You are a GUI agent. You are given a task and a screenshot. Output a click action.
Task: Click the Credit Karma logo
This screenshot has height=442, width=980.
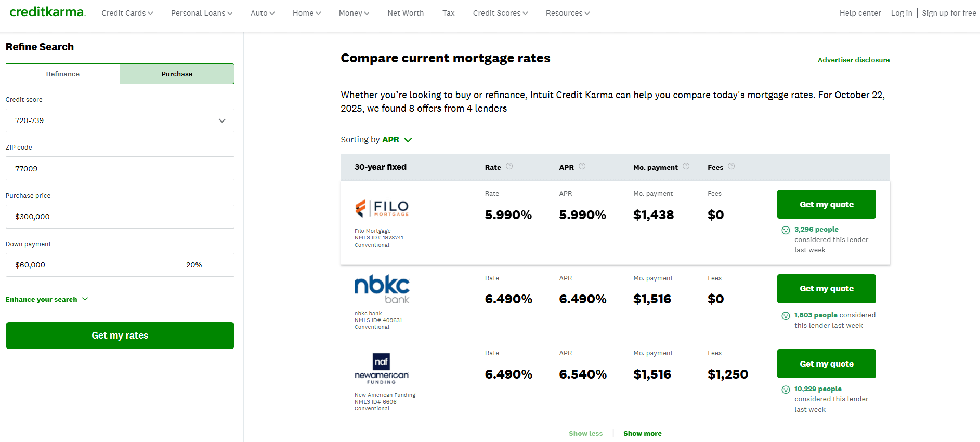(x=47, y=12)
